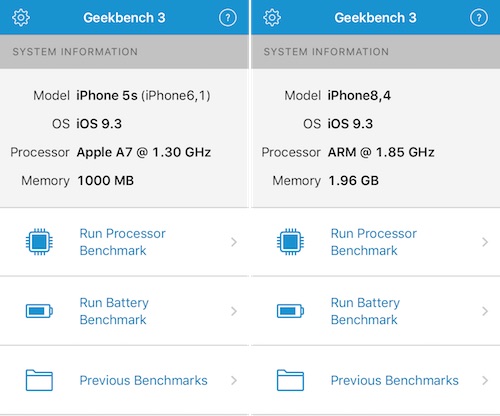Click battery icon on iPhone8,4 screen
Image resolution: width=500 pixels, height=416 pixels.
click(x=290, y=311)
